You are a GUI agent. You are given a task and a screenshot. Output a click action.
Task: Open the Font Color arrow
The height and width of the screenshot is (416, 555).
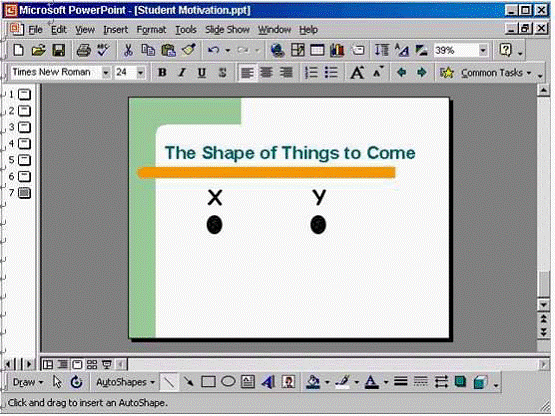[386, 382]
